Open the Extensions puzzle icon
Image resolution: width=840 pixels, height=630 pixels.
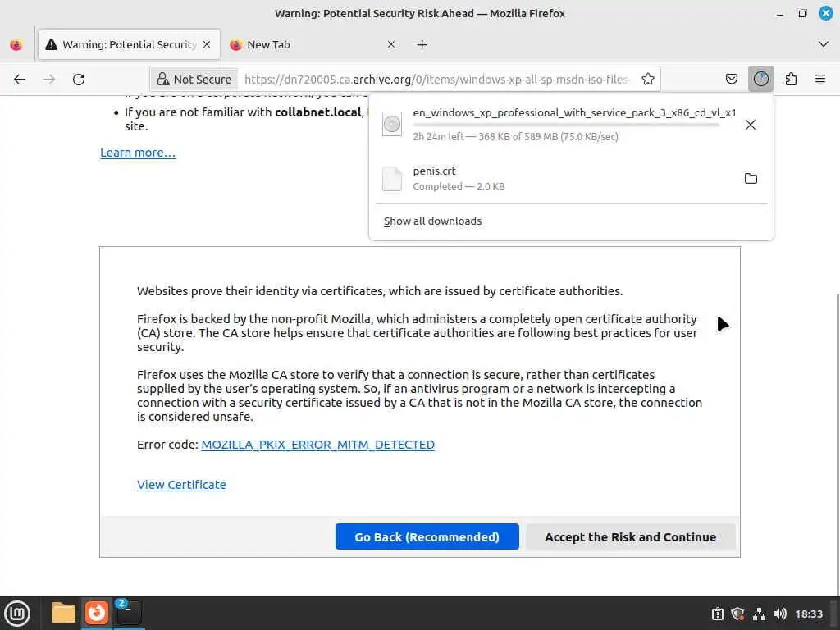[791, 80]
